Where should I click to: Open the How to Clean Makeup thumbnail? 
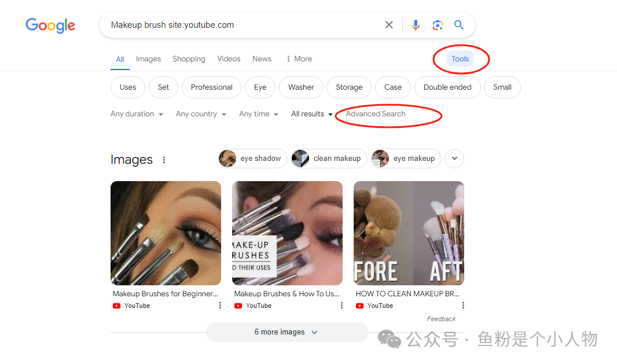409,233
